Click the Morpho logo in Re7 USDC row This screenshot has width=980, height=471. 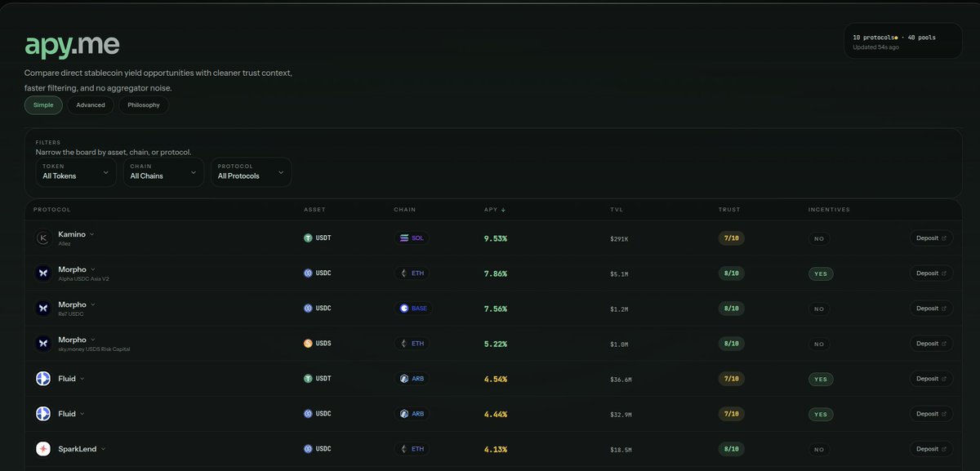[x=43, y=309]
